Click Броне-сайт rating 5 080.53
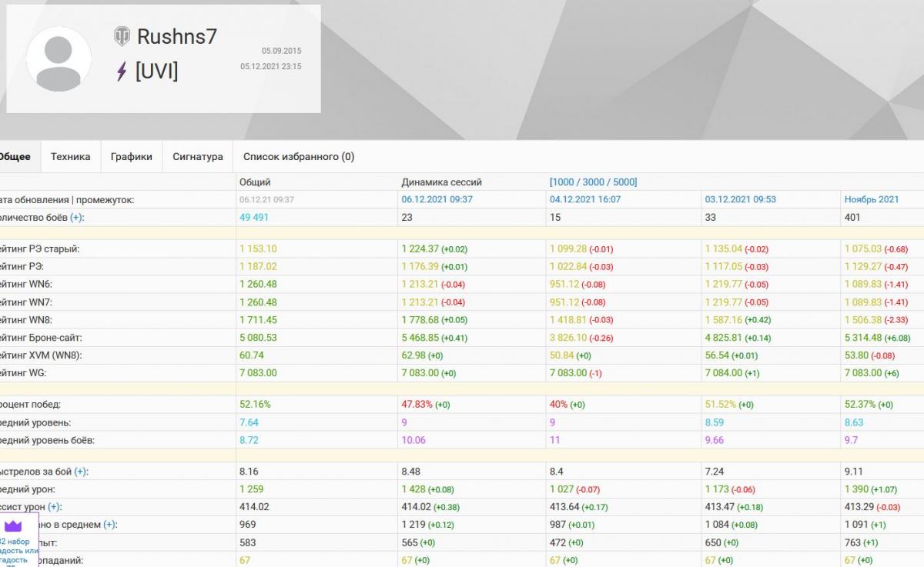Screen dimensions: 924x567 [x=258, y=337]
